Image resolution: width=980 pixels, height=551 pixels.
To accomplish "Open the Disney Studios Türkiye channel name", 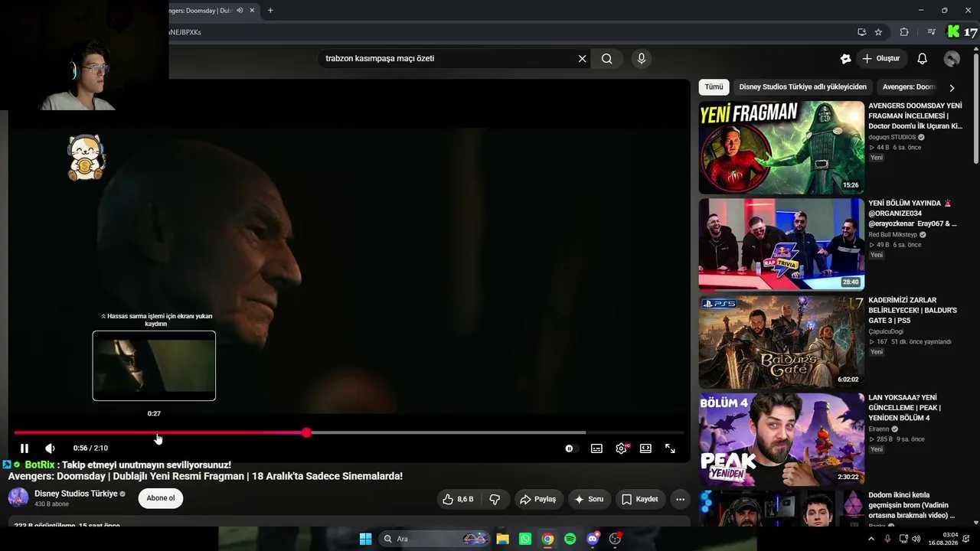I will (76, 494).
